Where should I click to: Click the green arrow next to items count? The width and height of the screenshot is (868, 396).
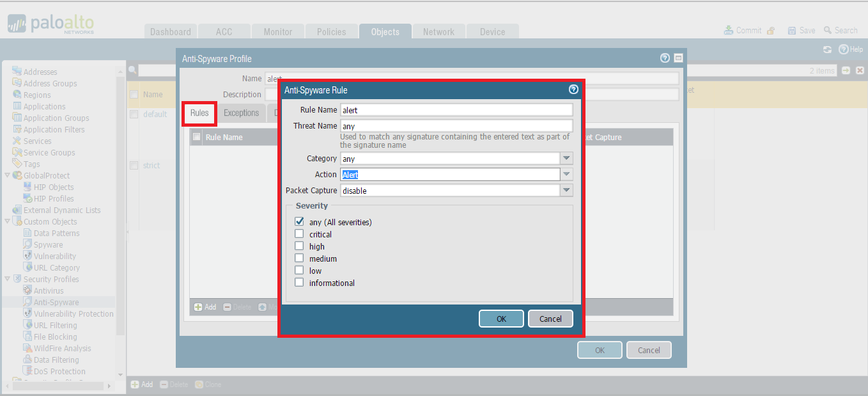(x=846, y=70)
